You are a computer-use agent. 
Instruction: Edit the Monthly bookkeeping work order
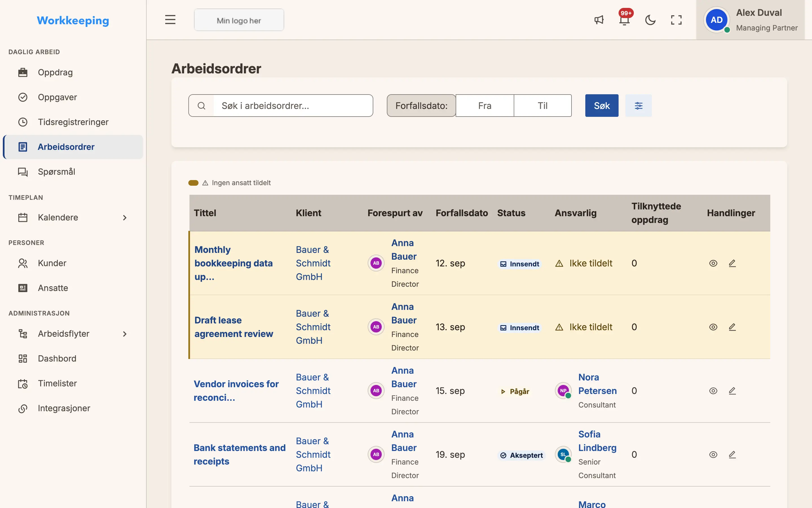[732, 263]
